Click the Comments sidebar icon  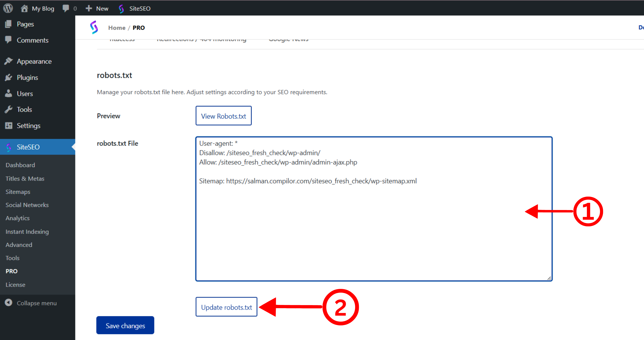click(8, 40)
